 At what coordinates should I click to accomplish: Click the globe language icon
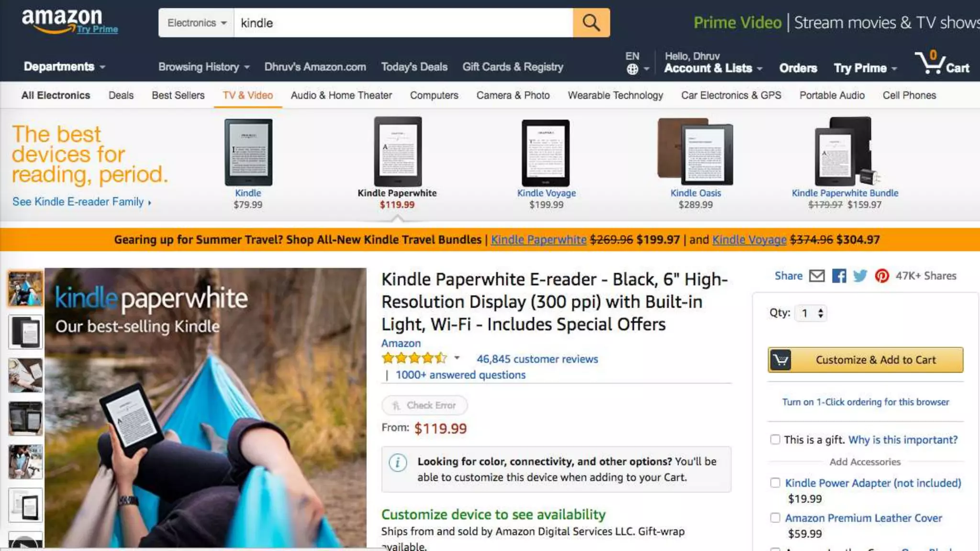(632, 69)
